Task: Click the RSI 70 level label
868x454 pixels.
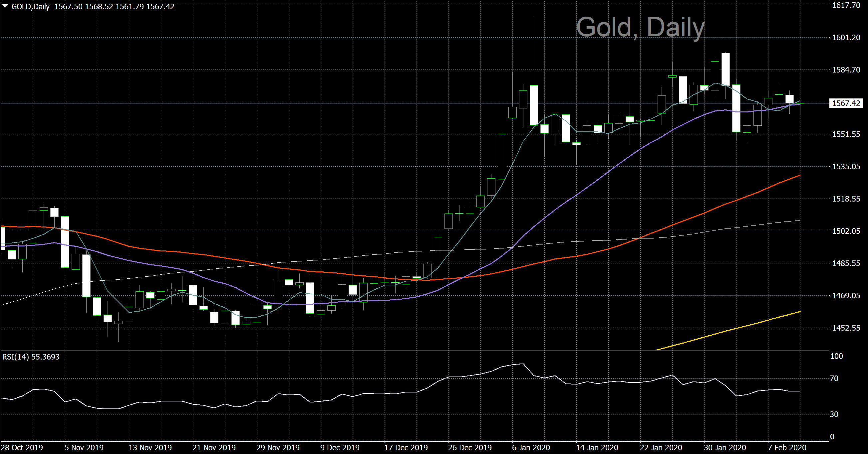Action: pyautogui.click(x=834, y=378)
